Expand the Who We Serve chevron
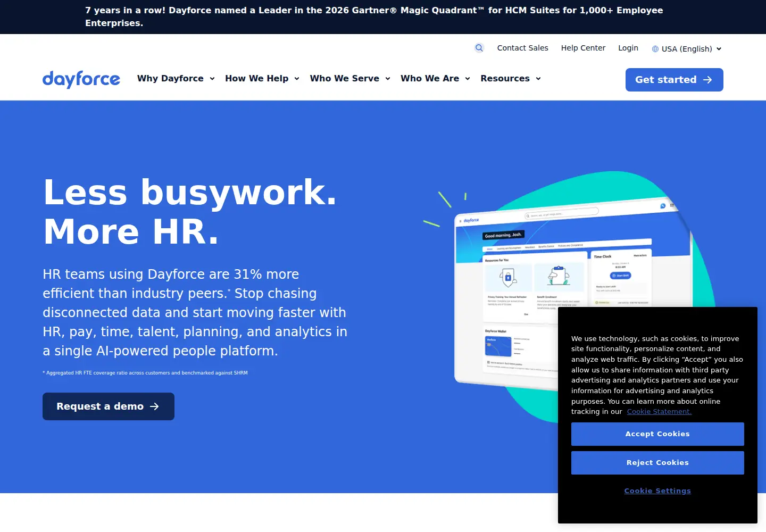The width and height of the screenshot is (766, 532). pyautogui.click(x=388, y=79)
